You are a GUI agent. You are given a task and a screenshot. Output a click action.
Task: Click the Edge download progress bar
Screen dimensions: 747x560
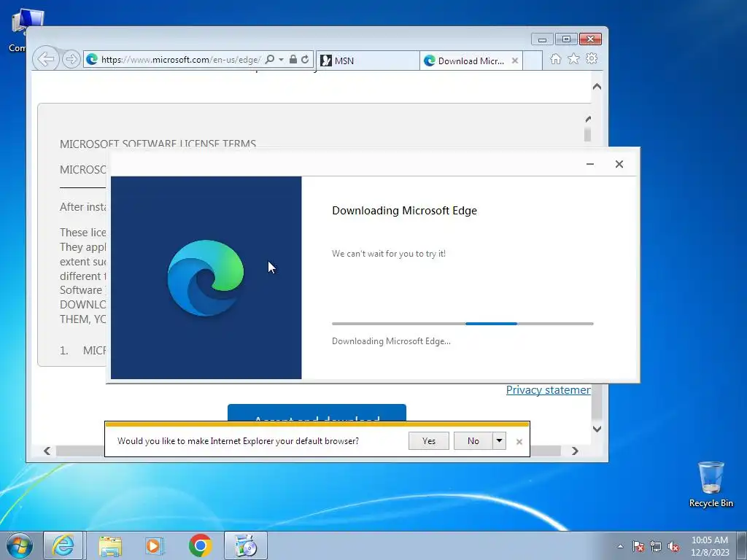coord(462,324)
